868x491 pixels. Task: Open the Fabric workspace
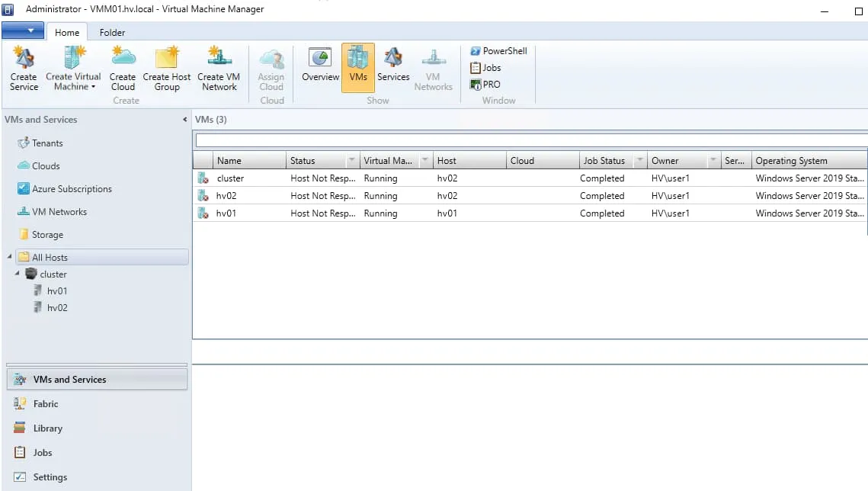pos(46,404)
